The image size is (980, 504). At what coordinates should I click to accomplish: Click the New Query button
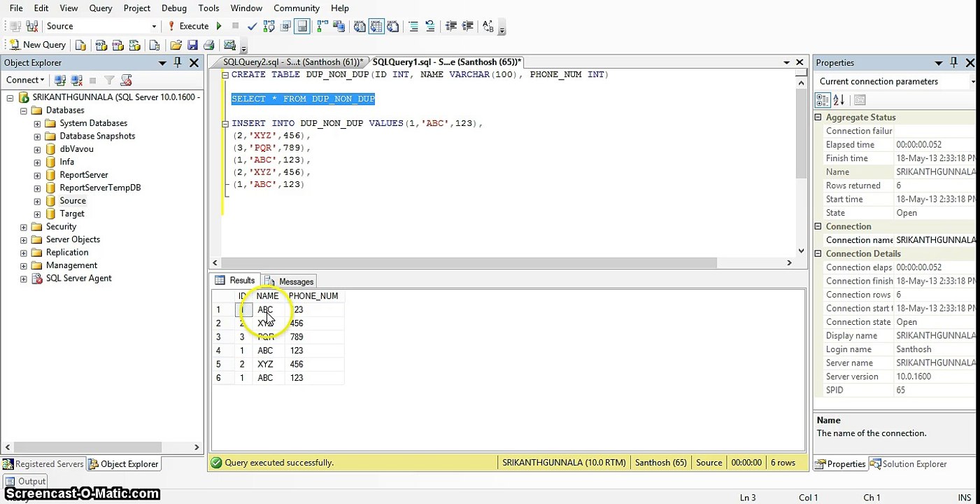[38, 45]
